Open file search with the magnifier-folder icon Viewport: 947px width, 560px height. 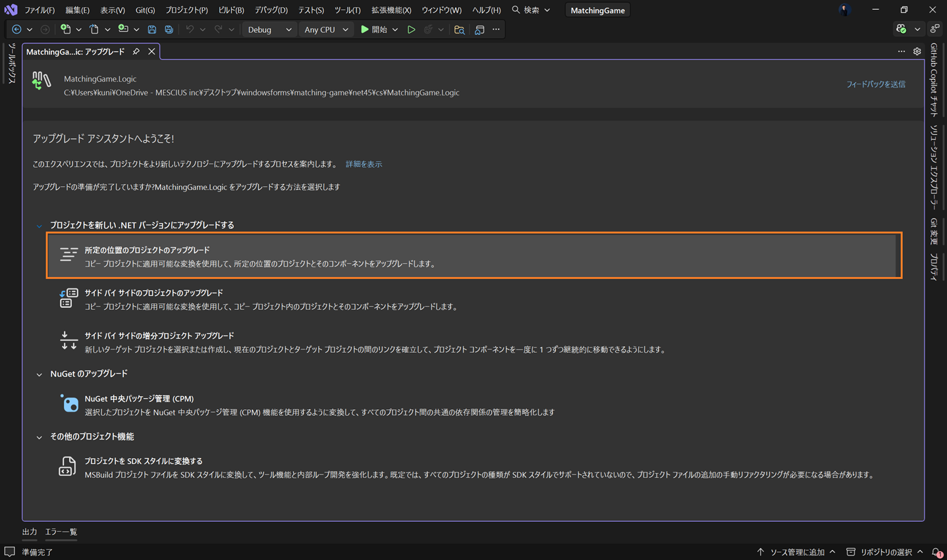click(x=459, y=29)
